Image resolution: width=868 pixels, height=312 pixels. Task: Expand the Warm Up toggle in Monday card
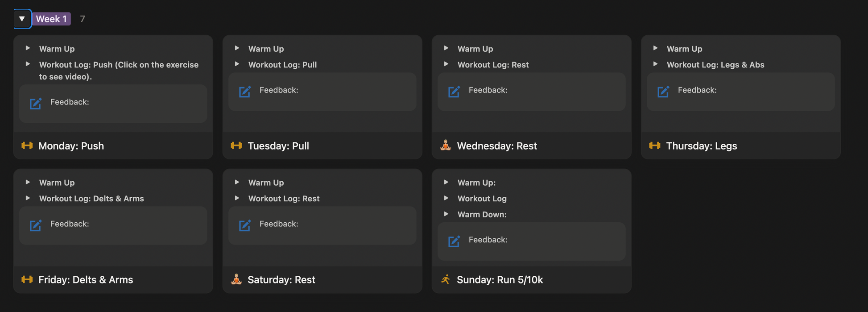point(28,48)
